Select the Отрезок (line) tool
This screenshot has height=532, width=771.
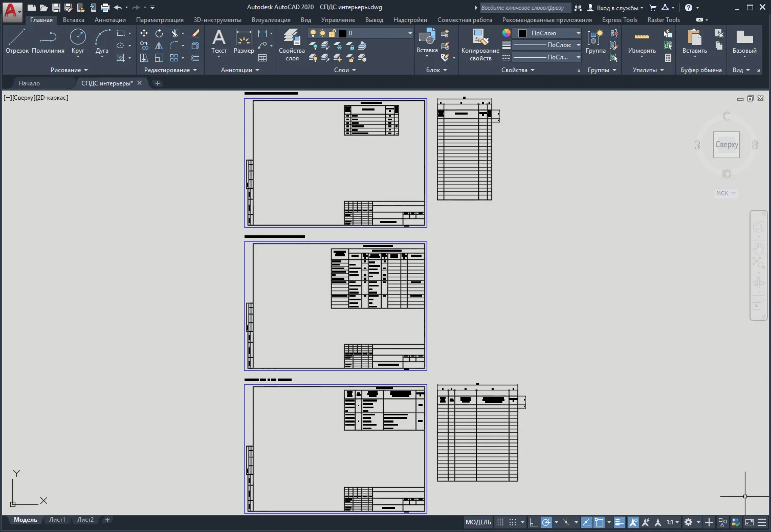[17, 41]
